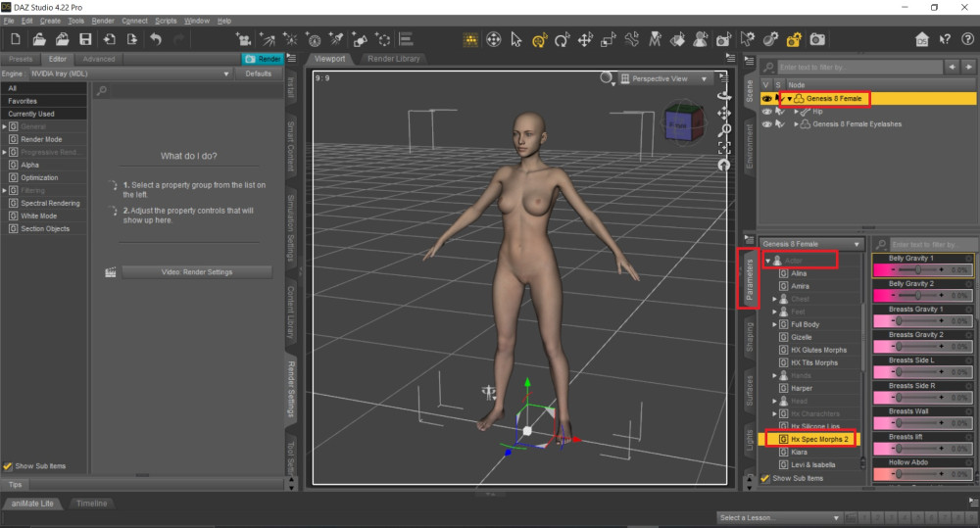Expand the Hip node in Scene tree
The width and height of the screenshot is (980, 528).
[x=796, y=112]
